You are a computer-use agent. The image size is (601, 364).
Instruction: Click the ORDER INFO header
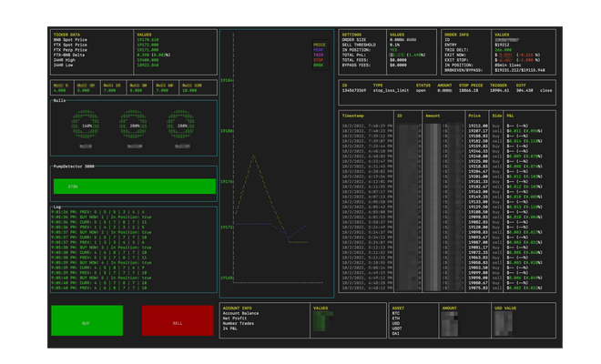click(x=456, y=35)
